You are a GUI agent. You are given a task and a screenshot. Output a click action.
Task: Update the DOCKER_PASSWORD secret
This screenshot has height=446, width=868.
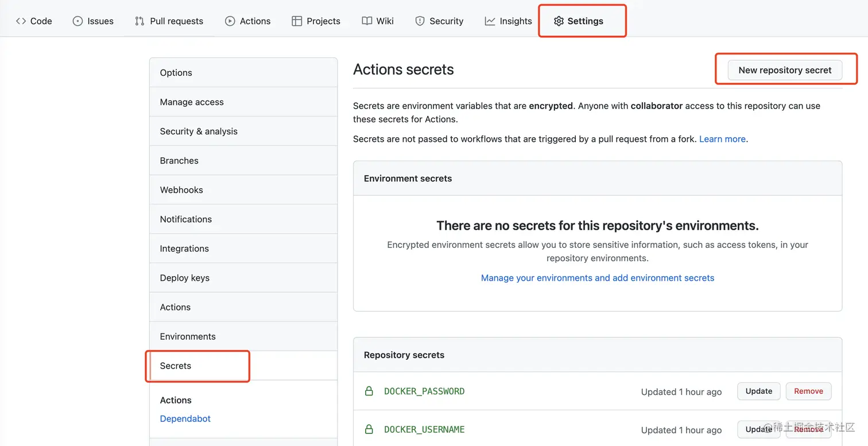(x=758, y=391)
